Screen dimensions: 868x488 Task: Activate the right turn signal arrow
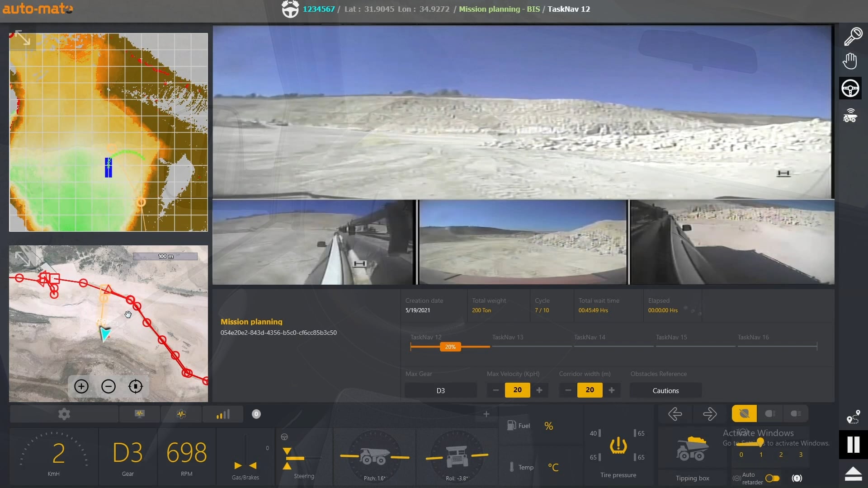click(710, 414)
